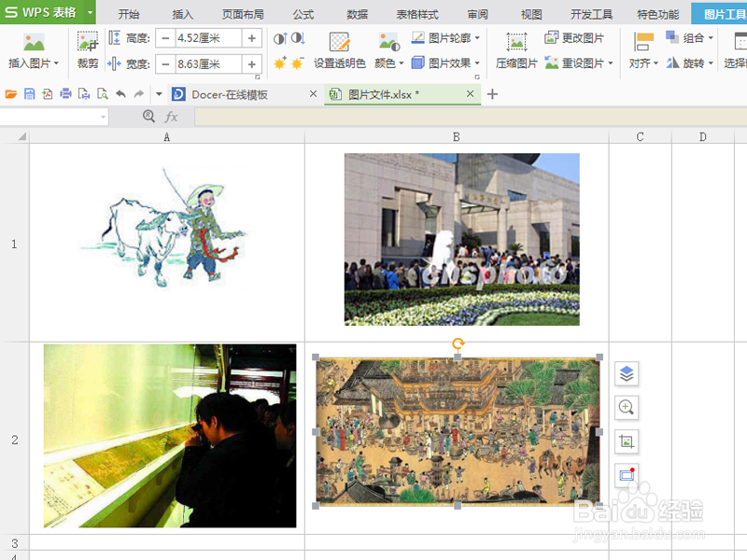Add a new document tab with plus button
This screenshot has width=747, height=560.
coord(492,94)
